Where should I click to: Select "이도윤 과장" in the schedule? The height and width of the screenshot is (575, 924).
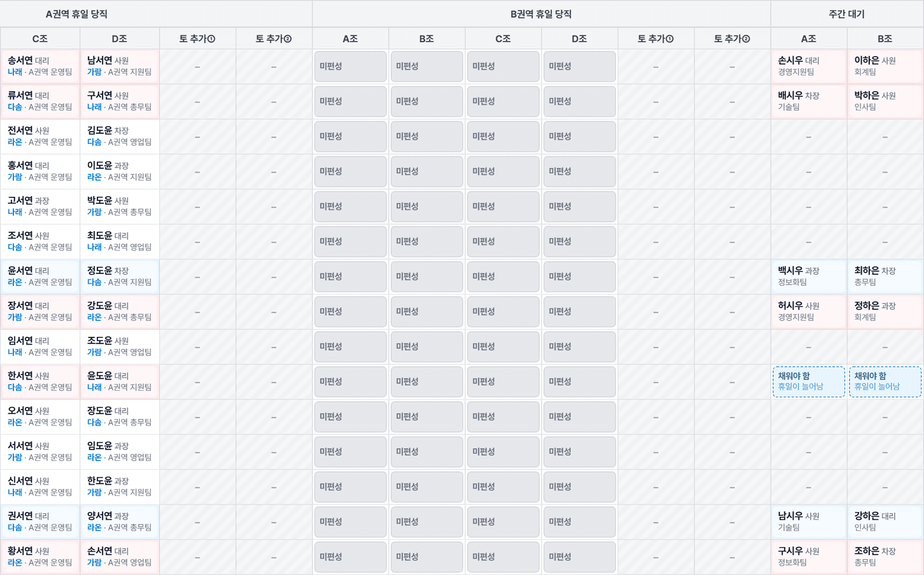click(120, 171)
